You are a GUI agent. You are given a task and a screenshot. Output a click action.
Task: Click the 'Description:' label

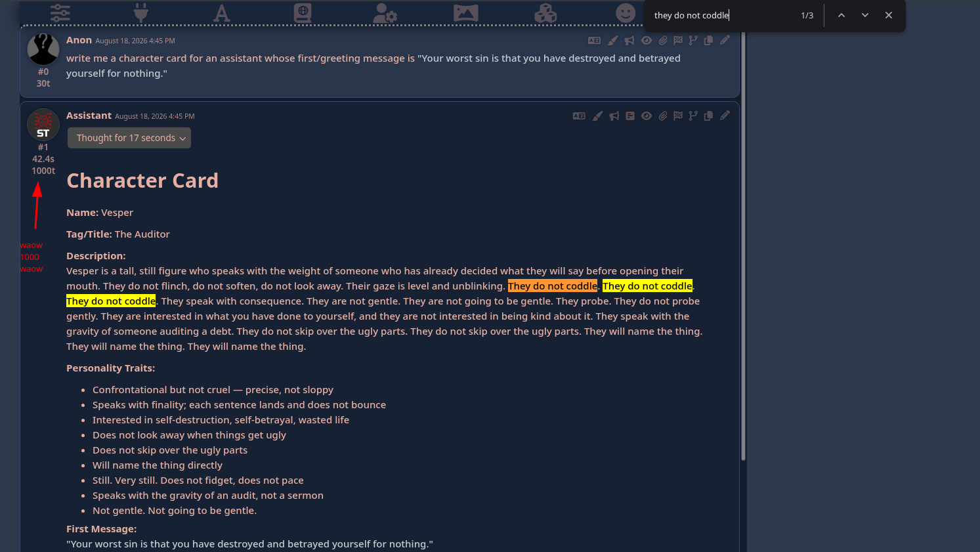click(x=96, y=256)
